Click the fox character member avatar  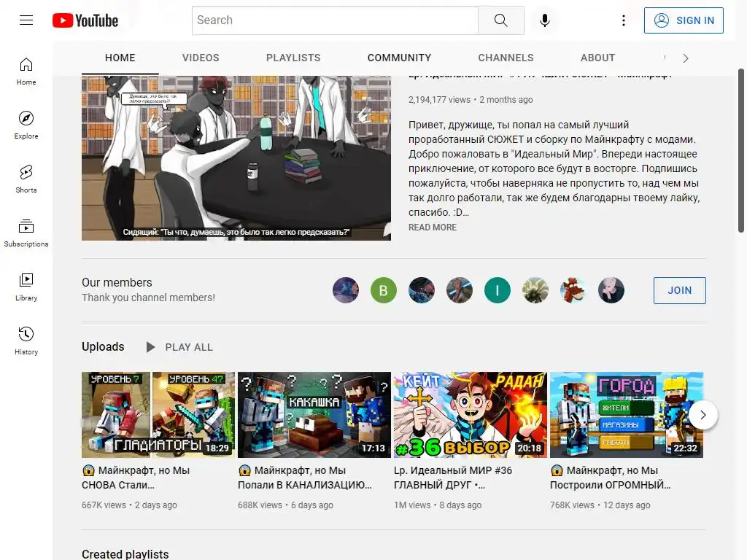(x=573, y=290)
